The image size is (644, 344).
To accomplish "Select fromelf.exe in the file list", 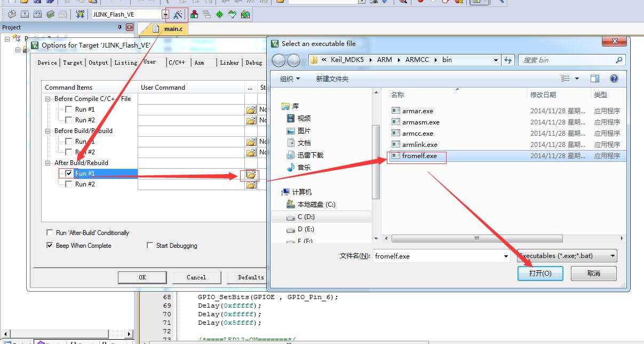I will coord(419,156).
